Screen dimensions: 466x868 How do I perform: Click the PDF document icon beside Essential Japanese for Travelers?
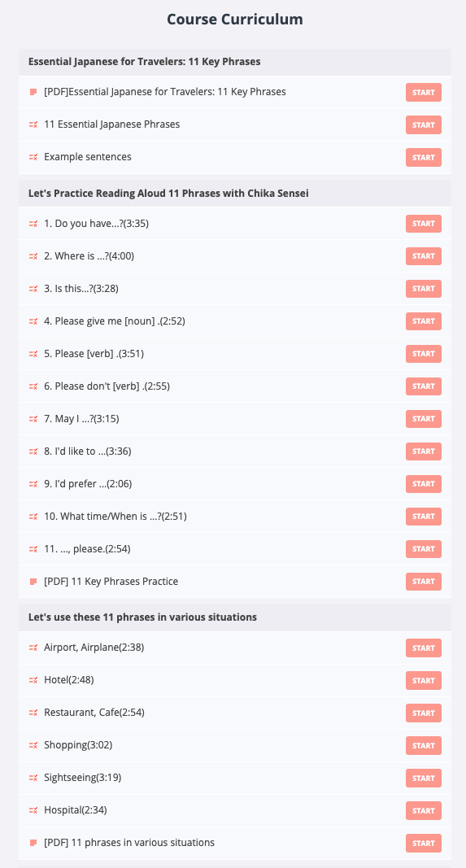coord(33,92)
